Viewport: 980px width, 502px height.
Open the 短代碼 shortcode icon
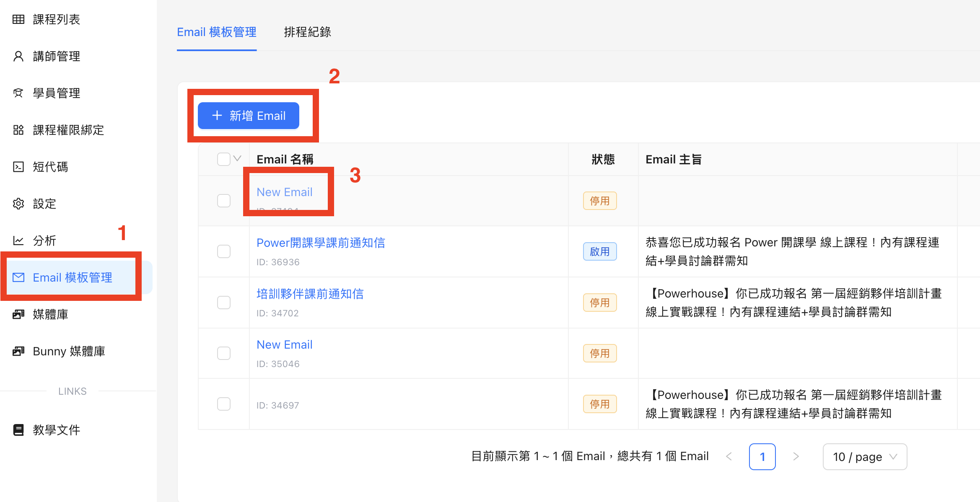(18, 167)
